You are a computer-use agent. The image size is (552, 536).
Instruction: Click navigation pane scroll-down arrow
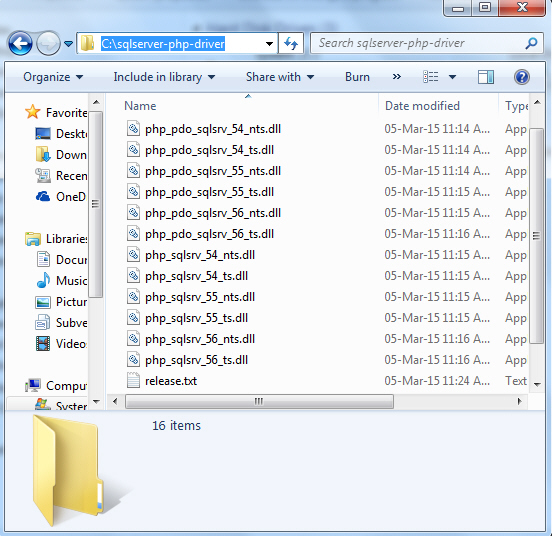(96, 402)
